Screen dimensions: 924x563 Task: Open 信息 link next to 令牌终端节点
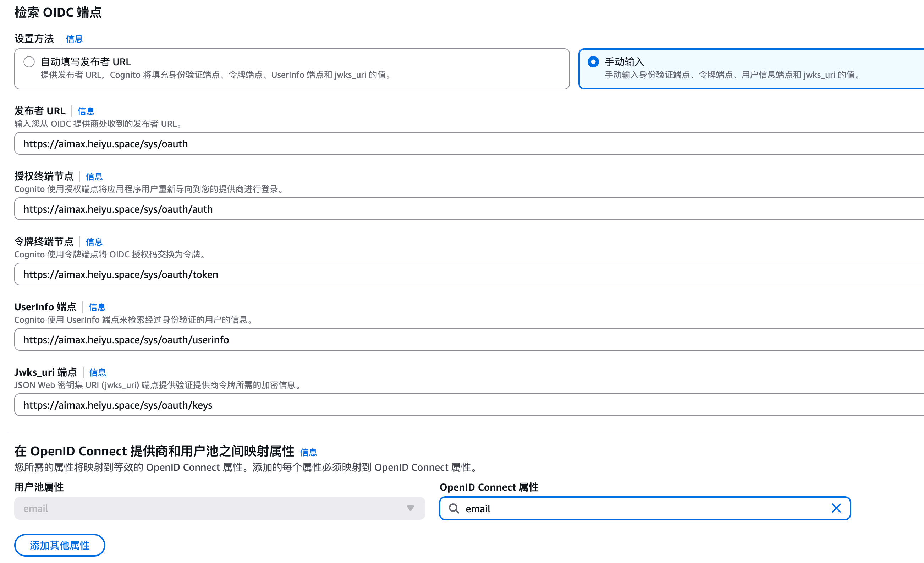(94, 242)
